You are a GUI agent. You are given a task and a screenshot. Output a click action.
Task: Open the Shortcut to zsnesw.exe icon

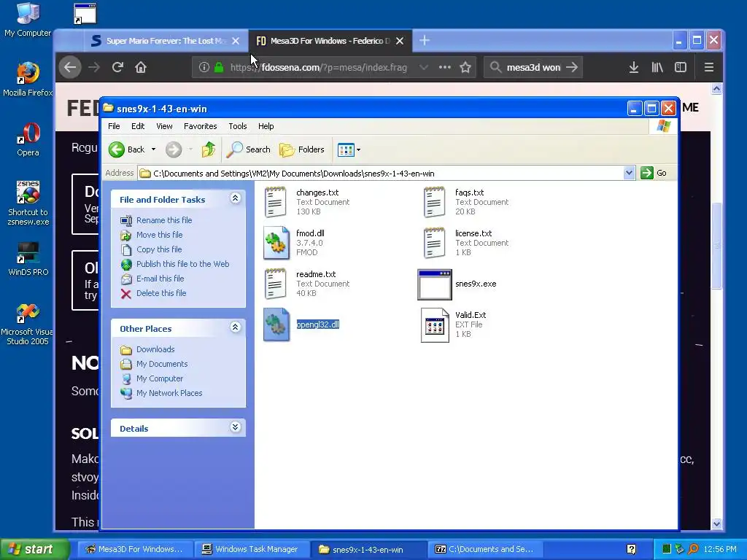[28, 203]
